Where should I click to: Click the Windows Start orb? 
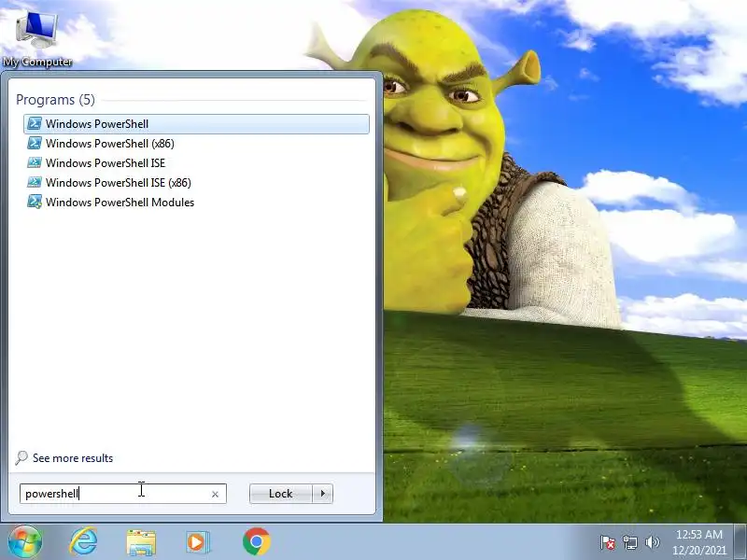click(x=25, y=542)
